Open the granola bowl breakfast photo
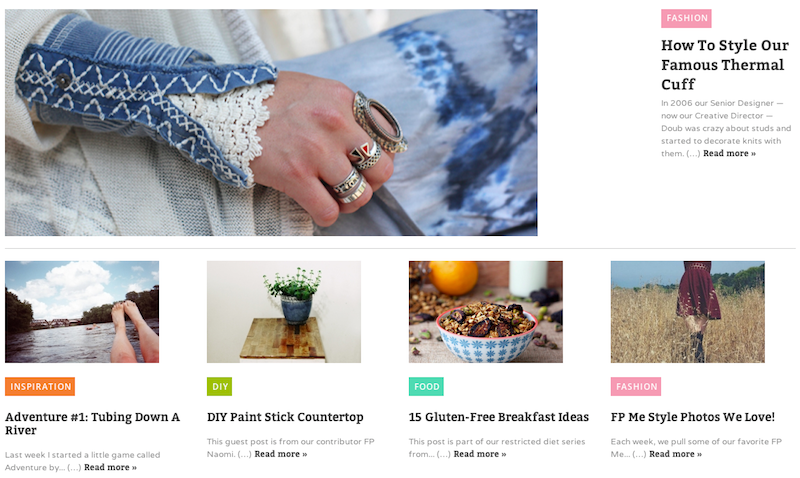Screen dimensions: 800x478 tap(486, 312)
